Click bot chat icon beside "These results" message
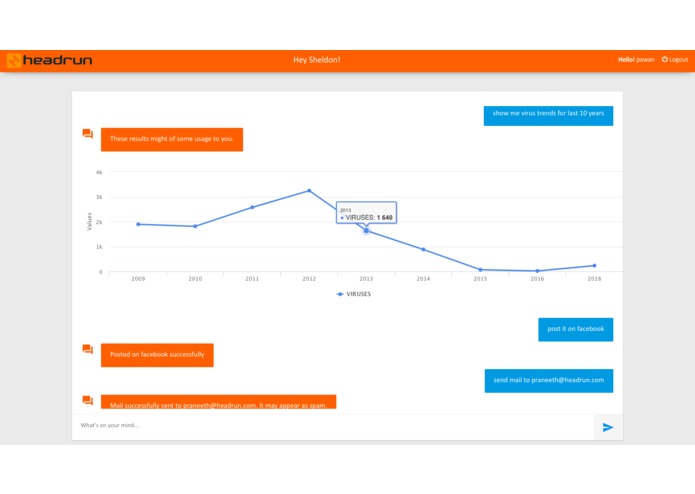This screenshot has height=494, width=695. click(88, 133)
